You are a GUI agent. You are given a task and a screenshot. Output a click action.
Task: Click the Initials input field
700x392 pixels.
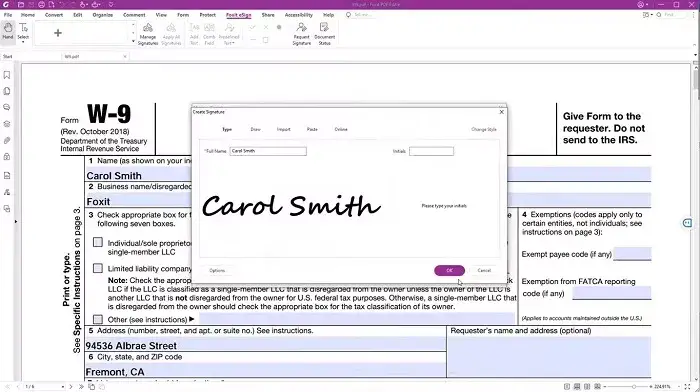pos(431,151)
